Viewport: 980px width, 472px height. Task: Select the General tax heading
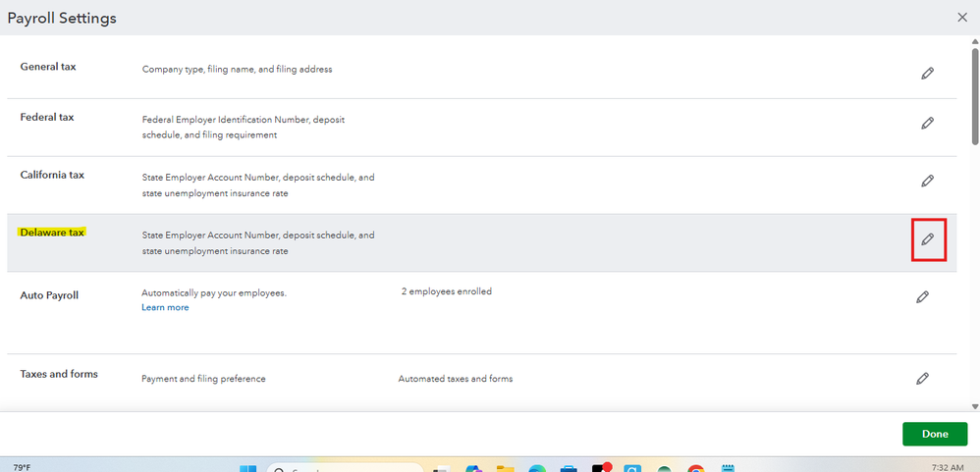point(48,66)
